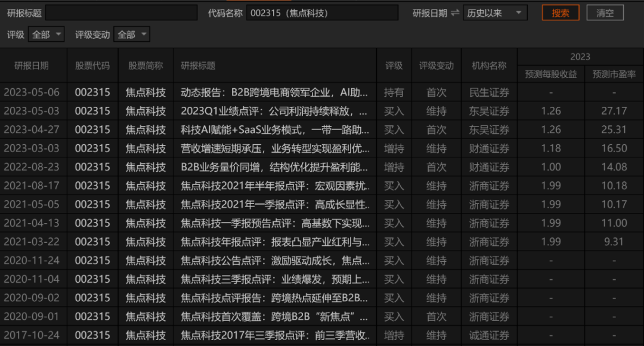Focus the 研报标题 input field

coord(121,13)
